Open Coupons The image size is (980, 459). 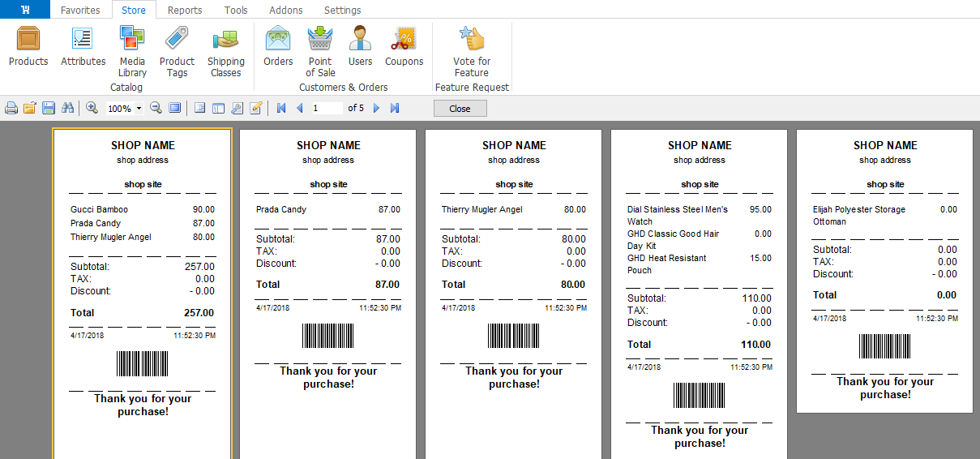click(404, 46)
